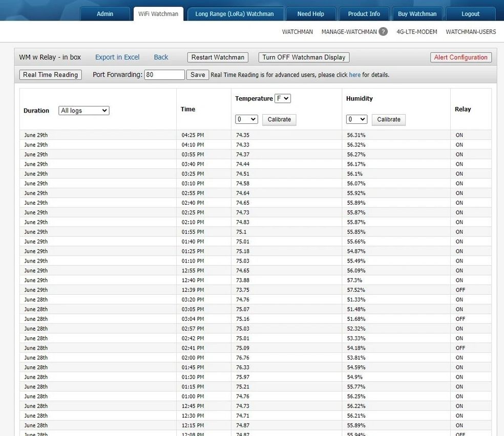The height and width of the screenshot is (436, 504).
Task: Click the 12:15 PM time cell
Action: [x=193, y=425]
